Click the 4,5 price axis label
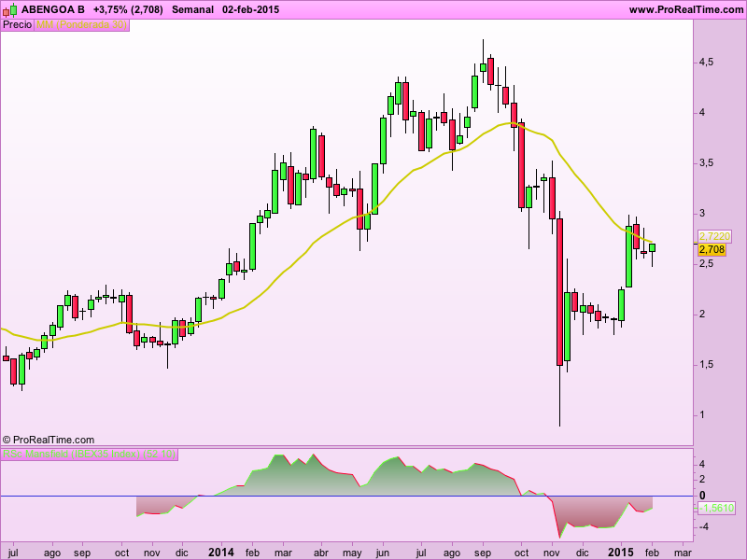Viewport: 747px width, 560px height. [x=706, y=63]
